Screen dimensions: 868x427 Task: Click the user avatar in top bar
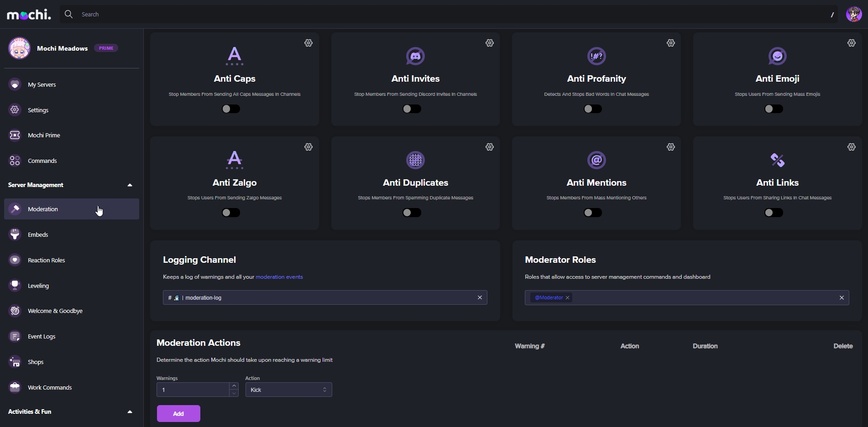(854, 14)
